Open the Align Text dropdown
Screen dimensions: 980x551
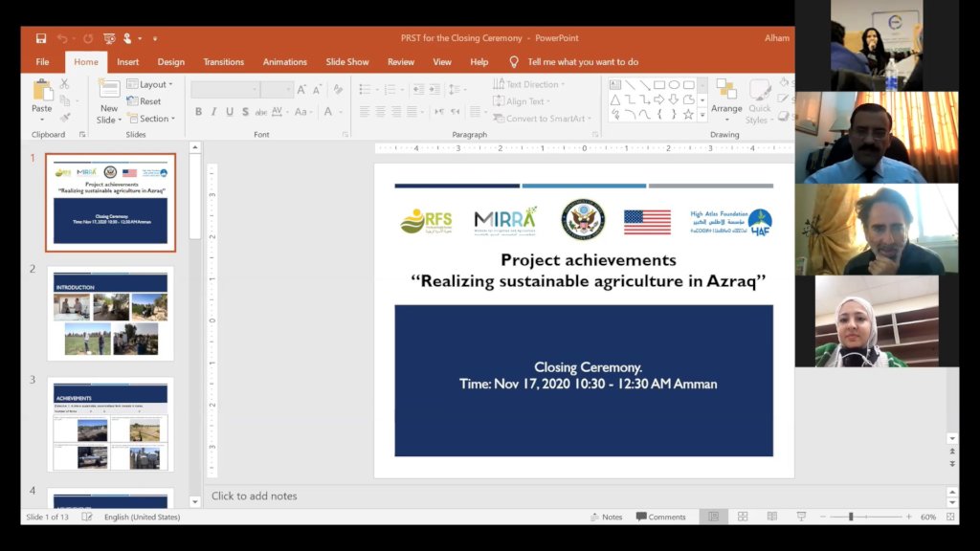pyautogui.click(x=522, y=101)
